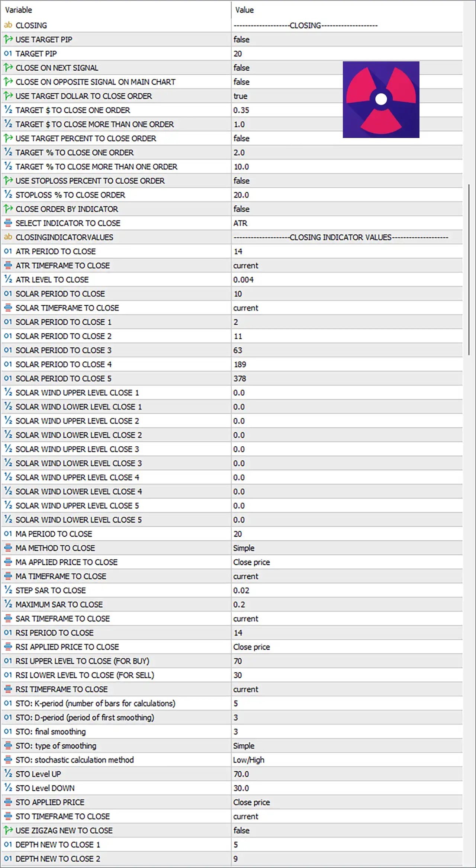Click the string icon beside CLOSINGINDICATORVALUES
Screen dimensions: 476x868
8,237
